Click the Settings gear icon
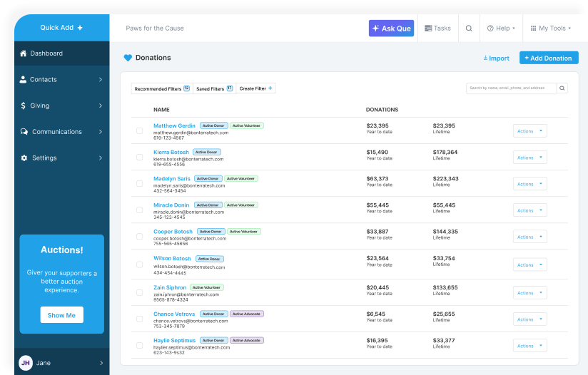Screen dimensions: 588x375 (24, 158)
